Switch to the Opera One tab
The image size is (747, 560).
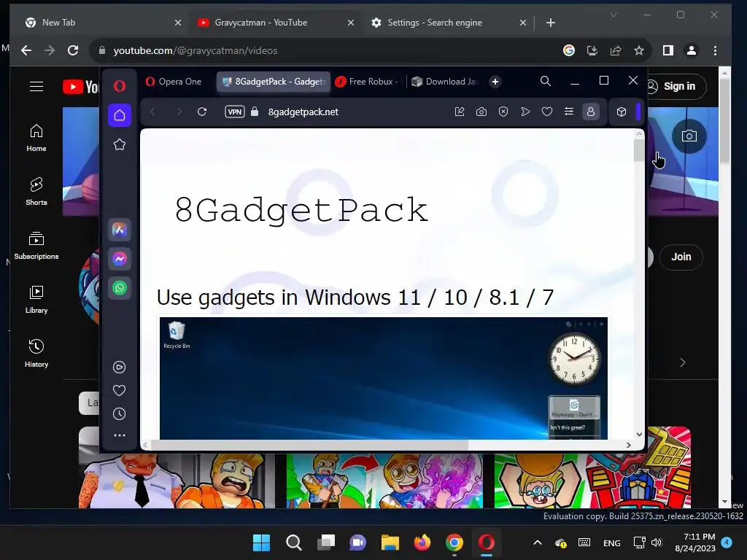[174, 82]
